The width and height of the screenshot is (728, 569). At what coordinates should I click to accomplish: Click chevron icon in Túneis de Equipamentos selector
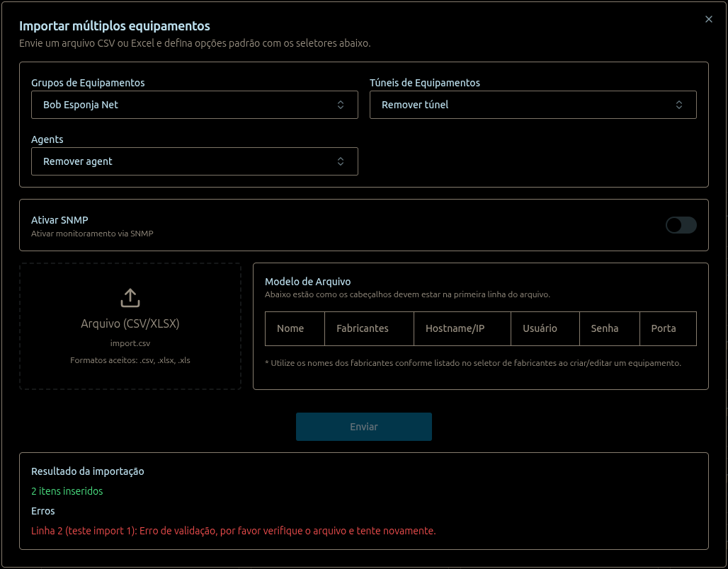[679, 105]
